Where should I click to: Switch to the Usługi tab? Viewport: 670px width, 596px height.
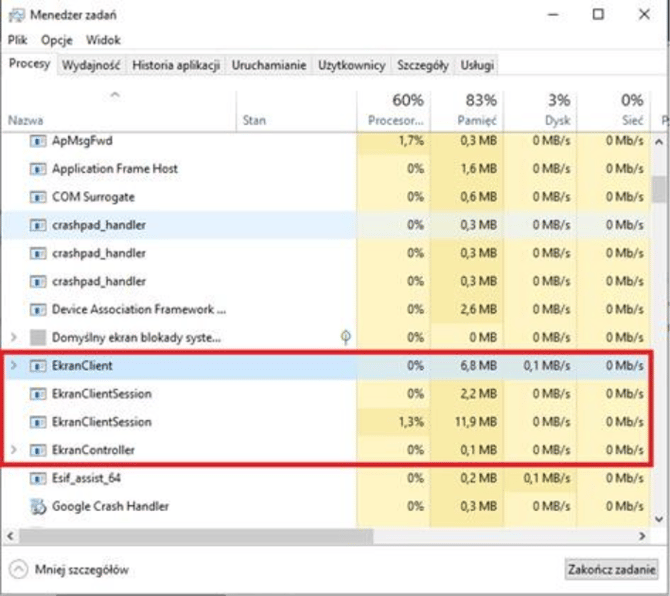coord(475,65)
